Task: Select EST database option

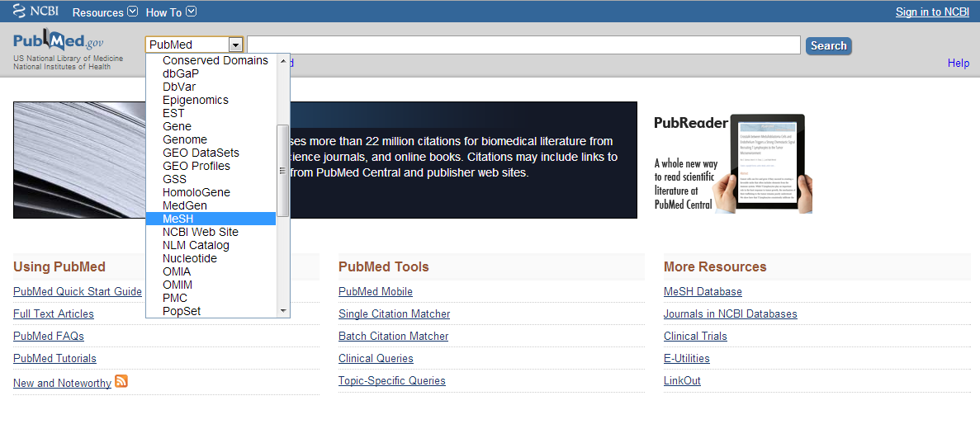Action: tap(173, 113)
